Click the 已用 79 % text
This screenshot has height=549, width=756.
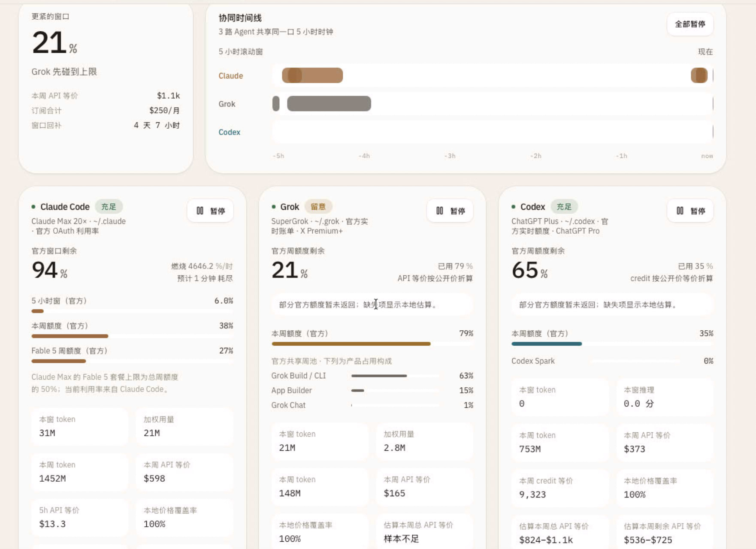point(455,266)
